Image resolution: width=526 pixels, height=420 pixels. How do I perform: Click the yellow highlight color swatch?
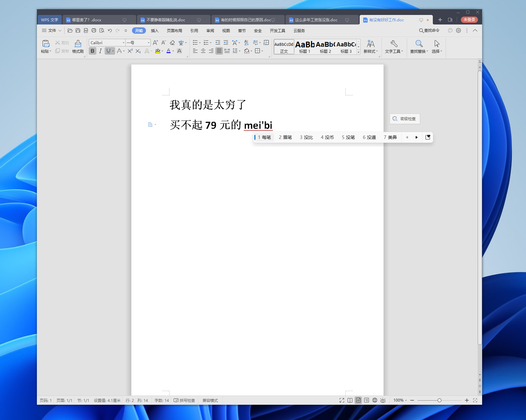pos(157,51)
